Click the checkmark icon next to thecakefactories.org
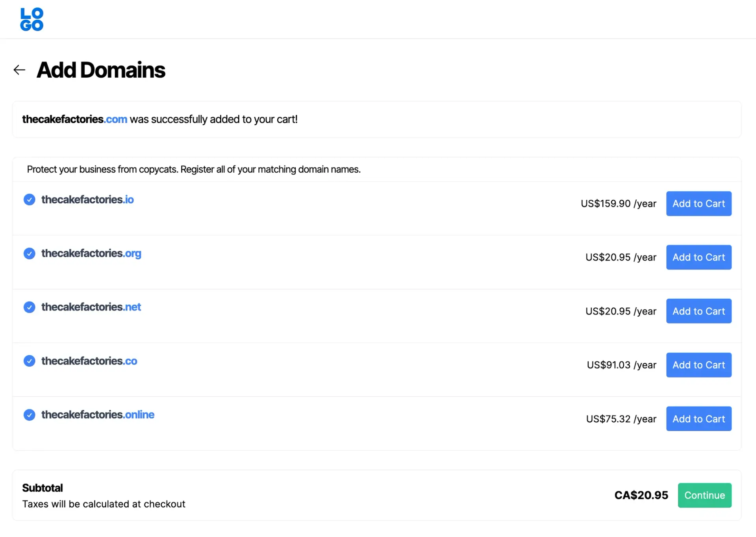Viewport: 756px width, 537px height. tap(30, 253)
